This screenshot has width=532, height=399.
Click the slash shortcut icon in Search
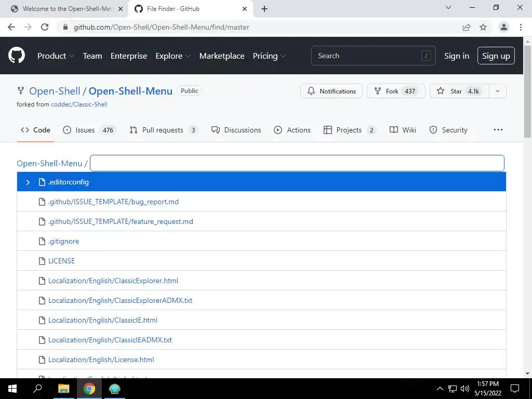[426, 56]
